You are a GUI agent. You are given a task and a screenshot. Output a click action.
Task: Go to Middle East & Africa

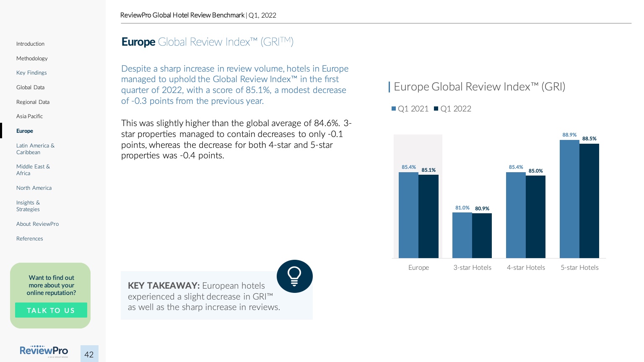point(33,170)
